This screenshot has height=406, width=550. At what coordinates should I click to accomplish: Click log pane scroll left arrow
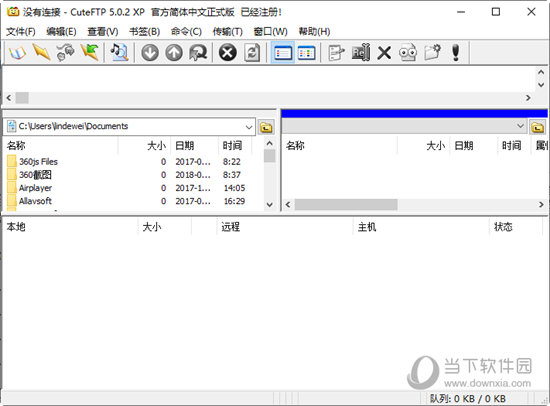click(x=9, y=98)
